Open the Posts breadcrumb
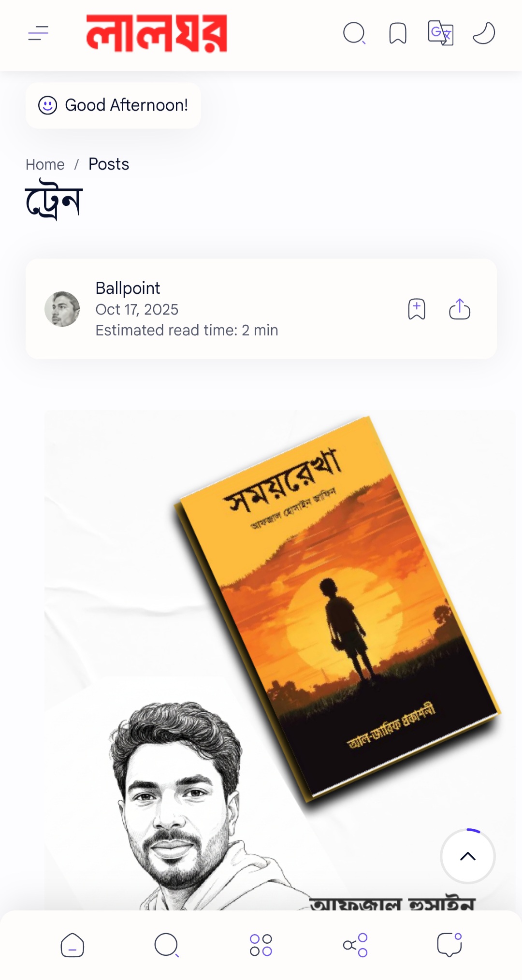 [x=109, y=164]
